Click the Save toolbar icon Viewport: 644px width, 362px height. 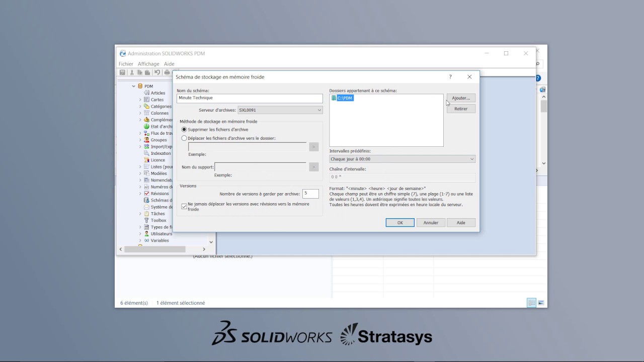pyautogui.click(x=122, y=72)
